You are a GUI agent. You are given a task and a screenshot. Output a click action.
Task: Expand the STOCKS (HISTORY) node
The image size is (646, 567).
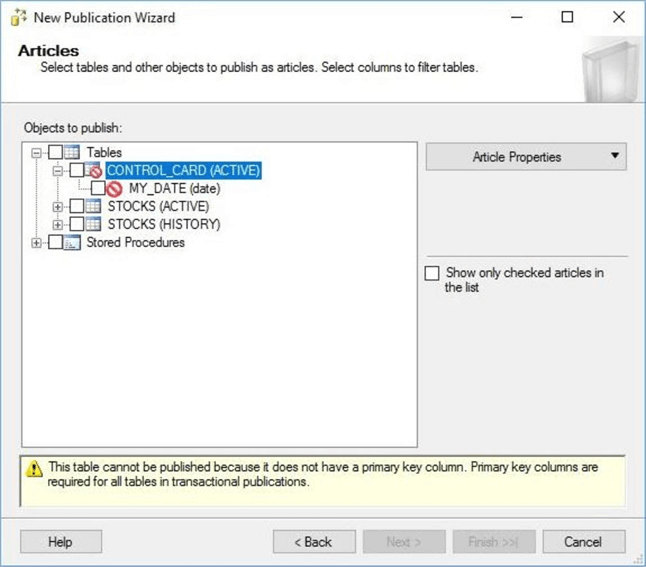coord(58,225)
